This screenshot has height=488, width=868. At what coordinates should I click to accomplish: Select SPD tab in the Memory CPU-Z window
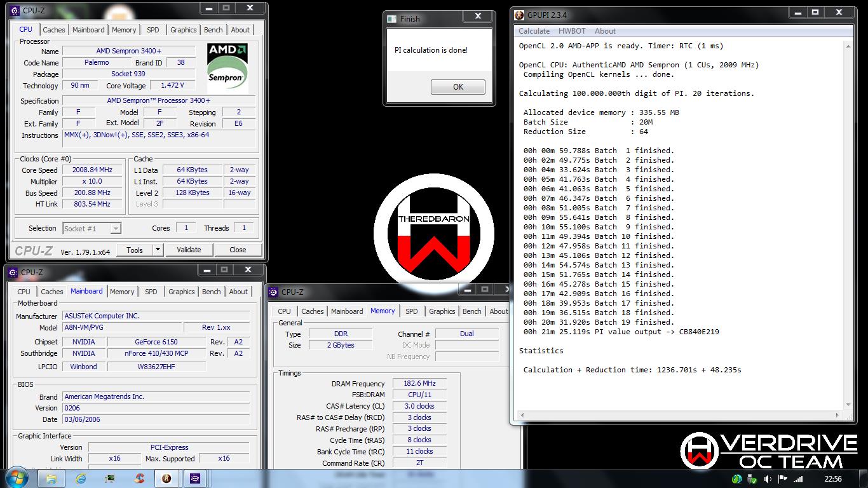[412, 311]
